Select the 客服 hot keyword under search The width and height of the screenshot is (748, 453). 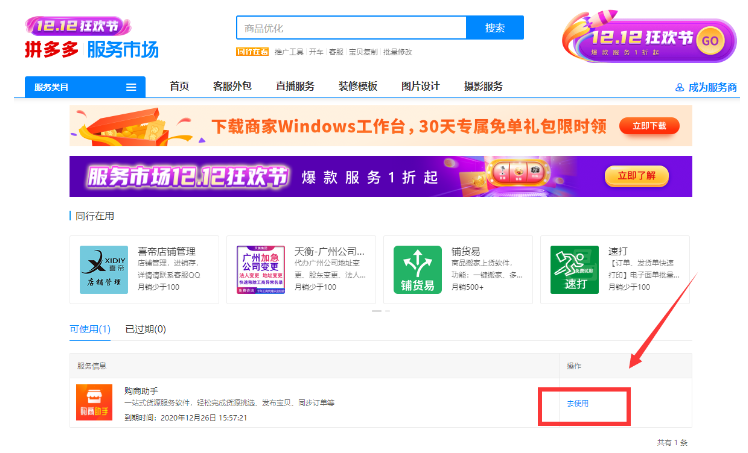(336, 52)
